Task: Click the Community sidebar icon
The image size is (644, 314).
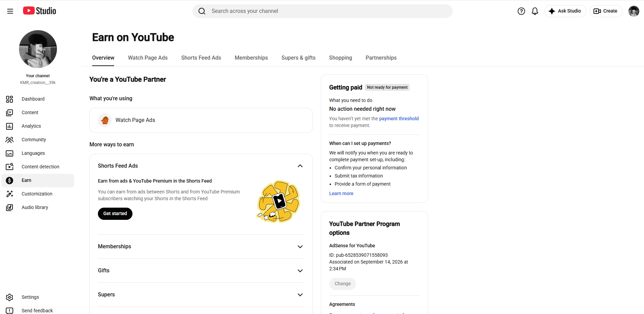Action: pos(9,140)
